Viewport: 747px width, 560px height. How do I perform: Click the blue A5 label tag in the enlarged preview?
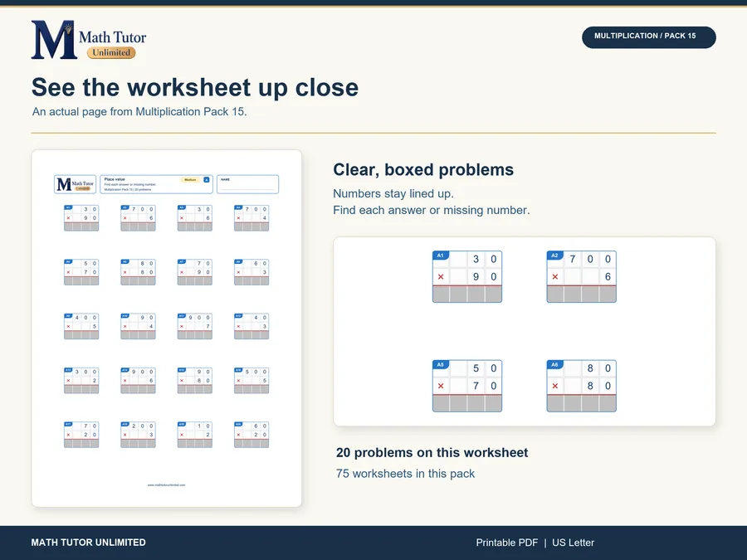tap(440, 364)
